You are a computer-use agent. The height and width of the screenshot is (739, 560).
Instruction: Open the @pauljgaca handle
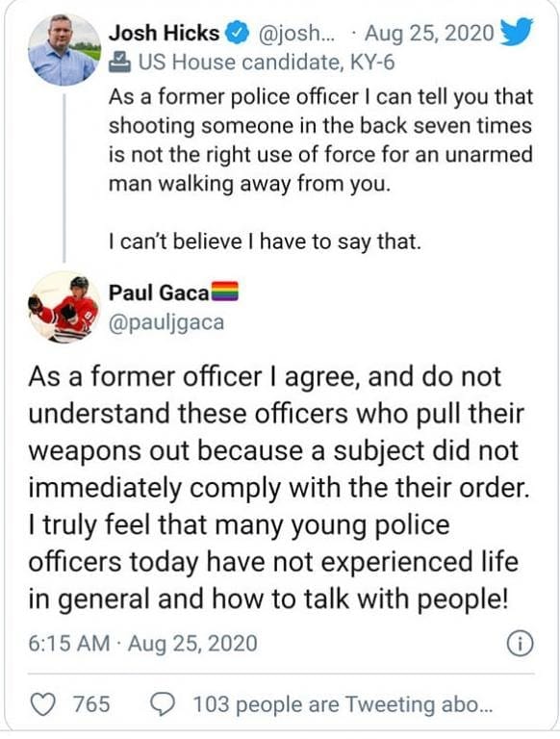pos(166,323)
